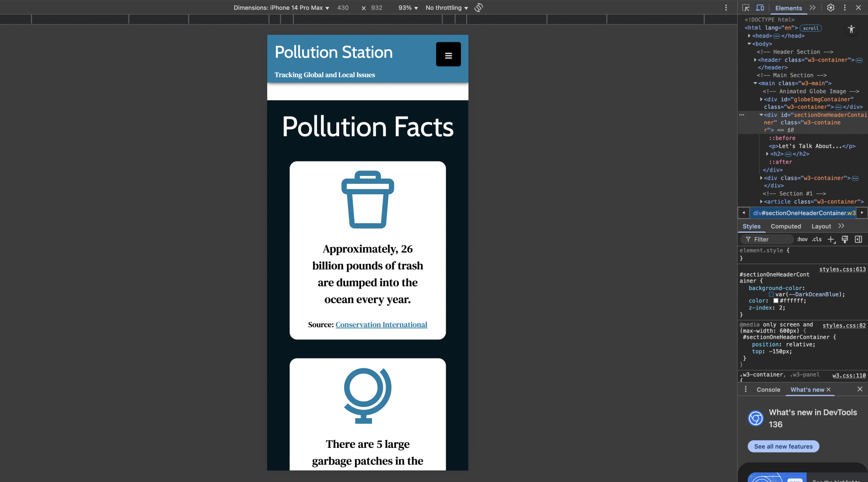Open DevTools settings gear
Screen dimensions: 868x482
[830, 8]
